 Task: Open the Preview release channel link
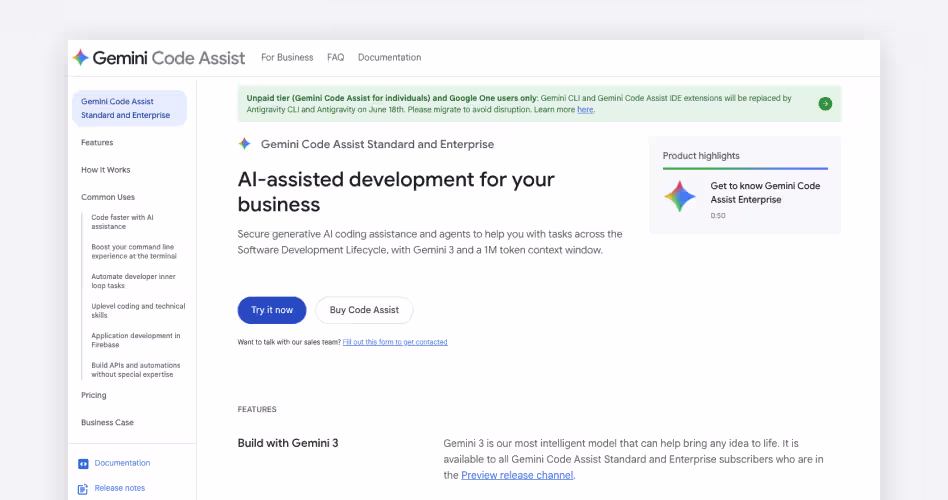pos(517,475)
